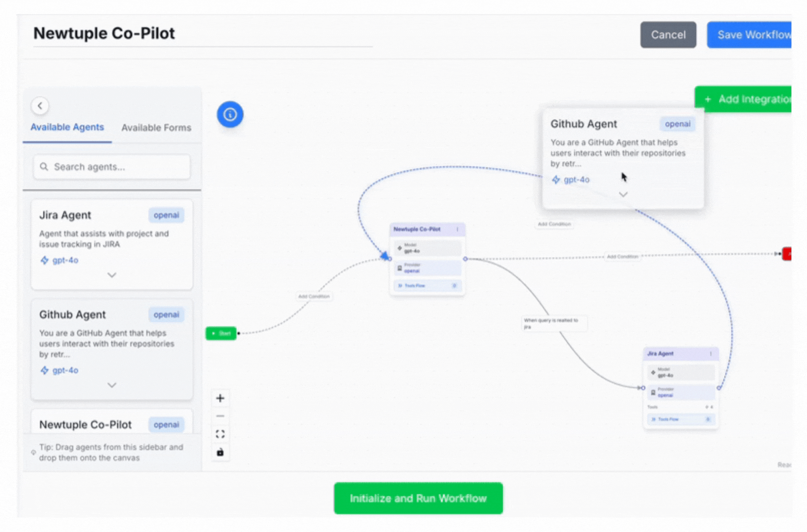807x532 pixels.
Task: Click the red end node
Action: coord(787,254)
